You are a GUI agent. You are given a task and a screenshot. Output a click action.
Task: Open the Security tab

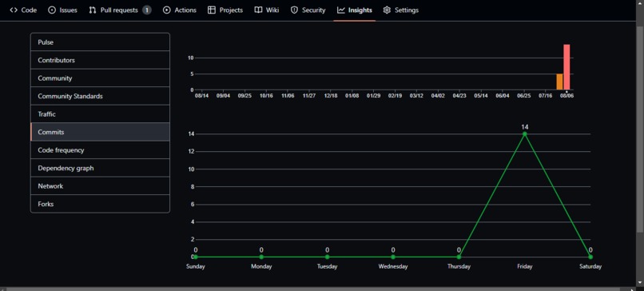308,10
